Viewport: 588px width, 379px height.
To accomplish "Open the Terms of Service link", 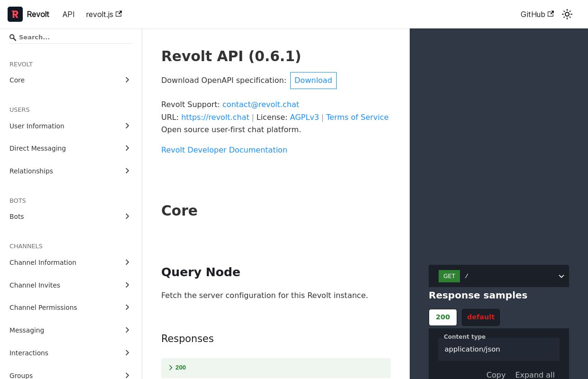I will pos(357,117).
